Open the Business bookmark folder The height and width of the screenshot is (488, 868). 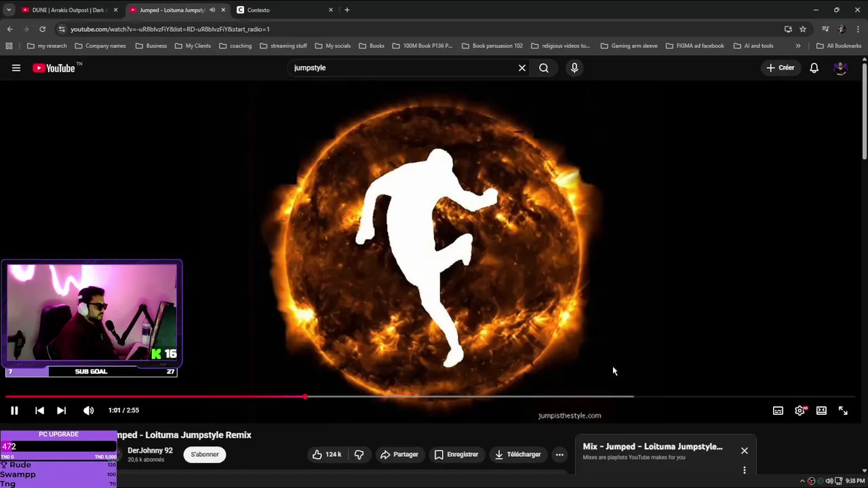(151, 46)
